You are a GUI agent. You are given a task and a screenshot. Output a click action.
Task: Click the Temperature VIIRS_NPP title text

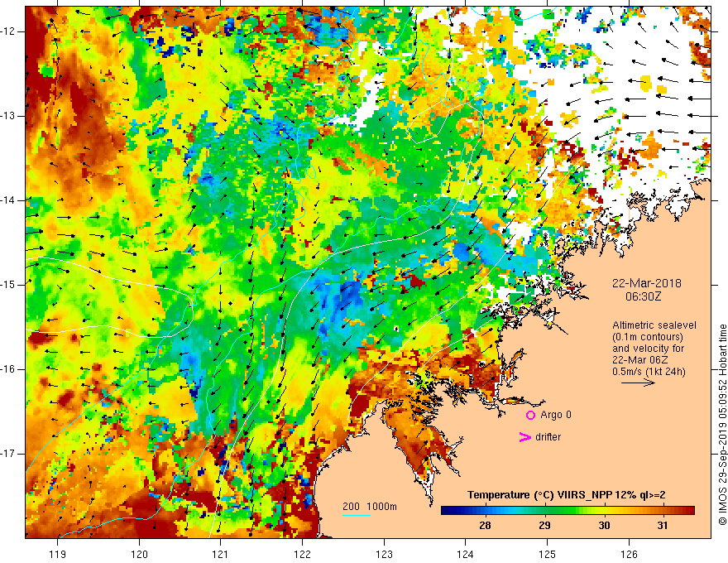tap(567, 495)
